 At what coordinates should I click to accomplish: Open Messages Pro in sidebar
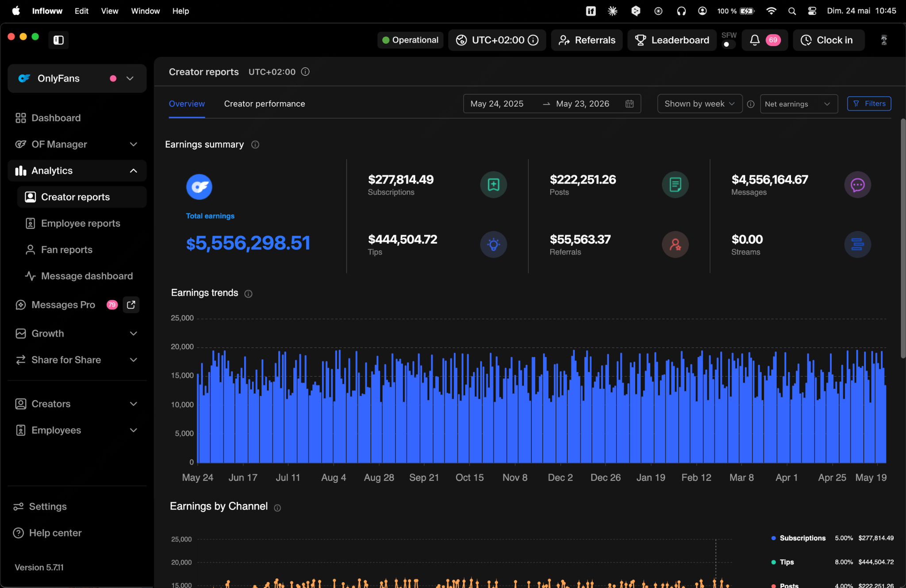point(63,305)
